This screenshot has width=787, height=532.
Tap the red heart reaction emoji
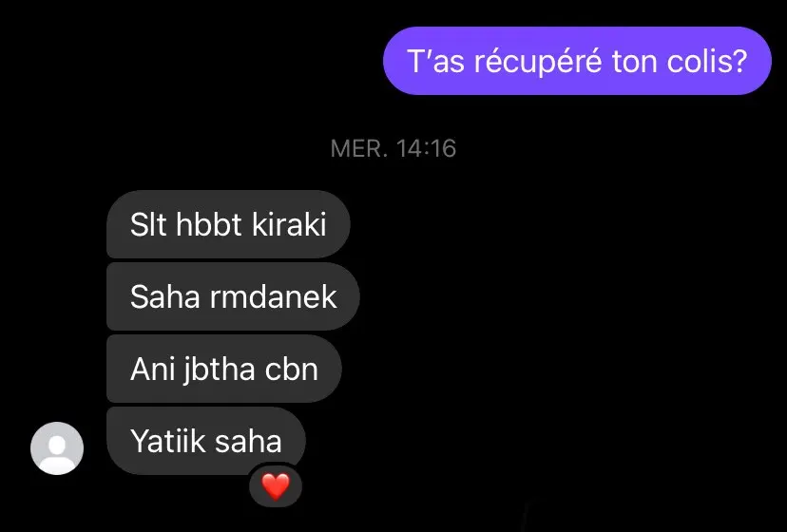click(x=276, y=486)
